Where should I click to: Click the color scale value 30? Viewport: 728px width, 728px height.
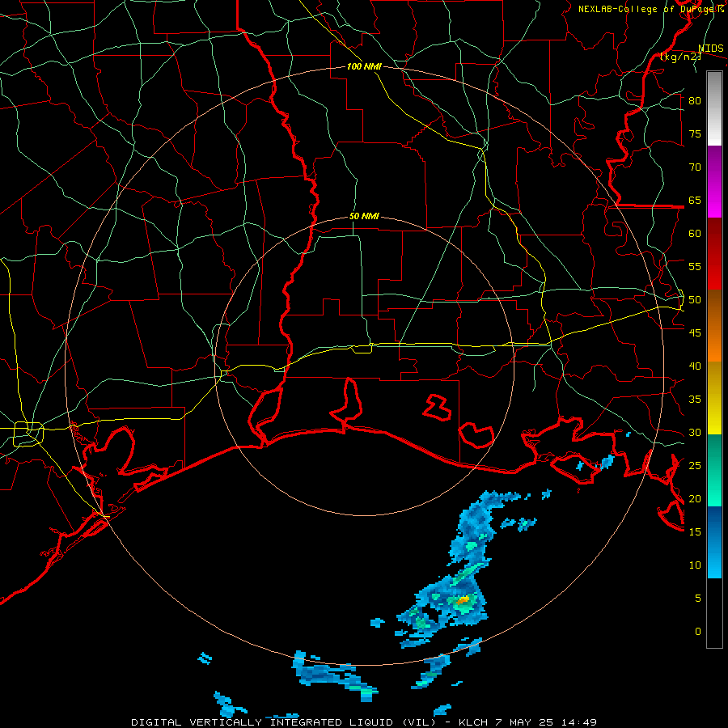point(695,433)
